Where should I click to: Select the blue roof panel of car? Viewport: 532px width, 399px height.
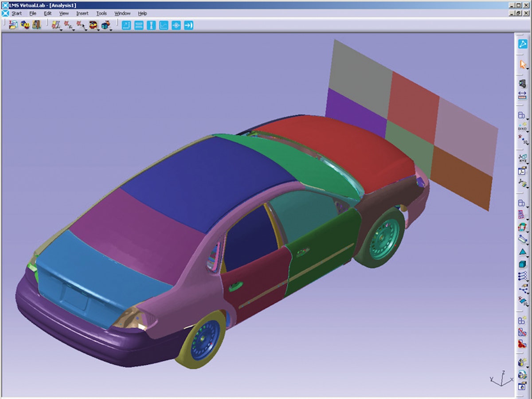click(x=208, y=182)
